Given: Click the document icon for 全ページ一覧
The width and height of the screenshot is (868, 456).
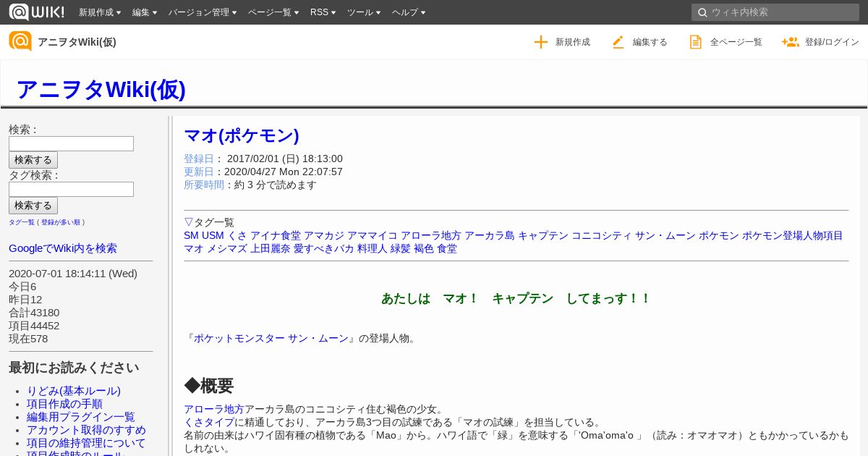Looking at the screenshot, I should tap(696, 42).
